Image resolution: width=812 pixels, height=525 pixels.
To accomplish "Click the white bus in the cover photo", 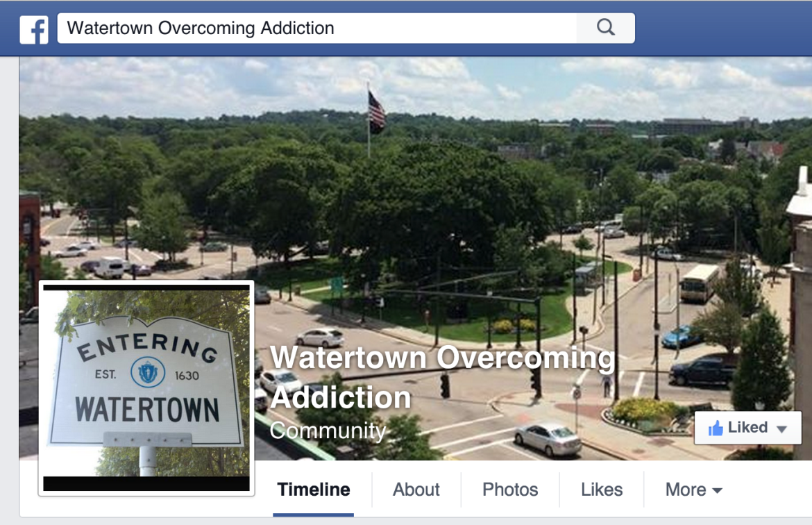I will [x=699, y=283].
